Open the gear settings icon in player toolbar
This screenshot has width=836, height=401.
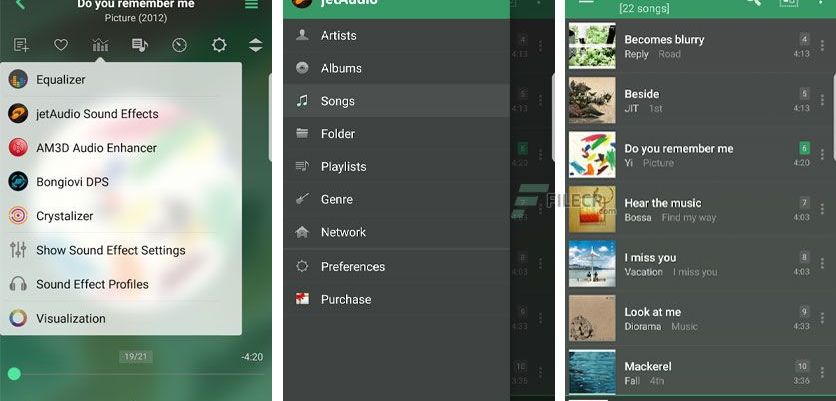(x=219, y=45)
